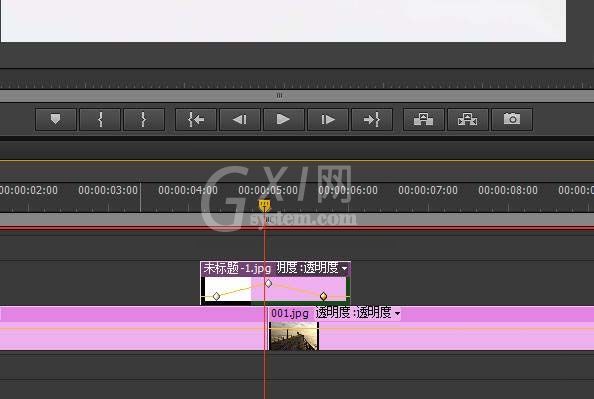Step back one frame
Viewport: 594px width, 399px height.
coord(240,119)
